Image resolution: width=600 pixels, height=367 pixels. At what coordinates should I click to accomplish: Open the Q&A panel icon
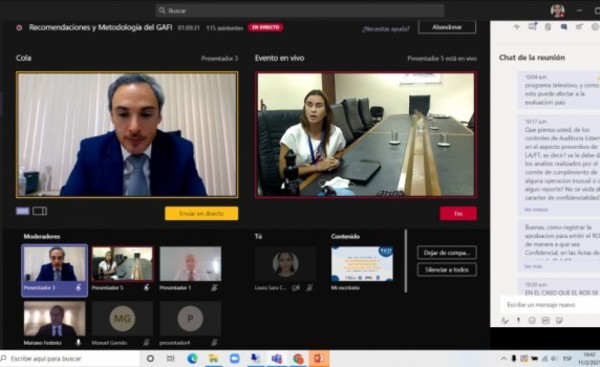(532, 27)
